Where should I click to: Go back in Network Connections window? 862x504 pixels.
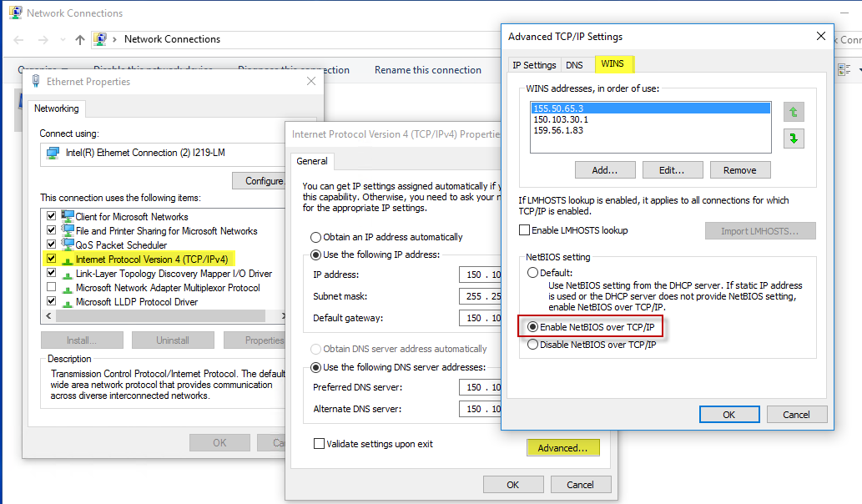pyautogui.click(x=18, y=39)
